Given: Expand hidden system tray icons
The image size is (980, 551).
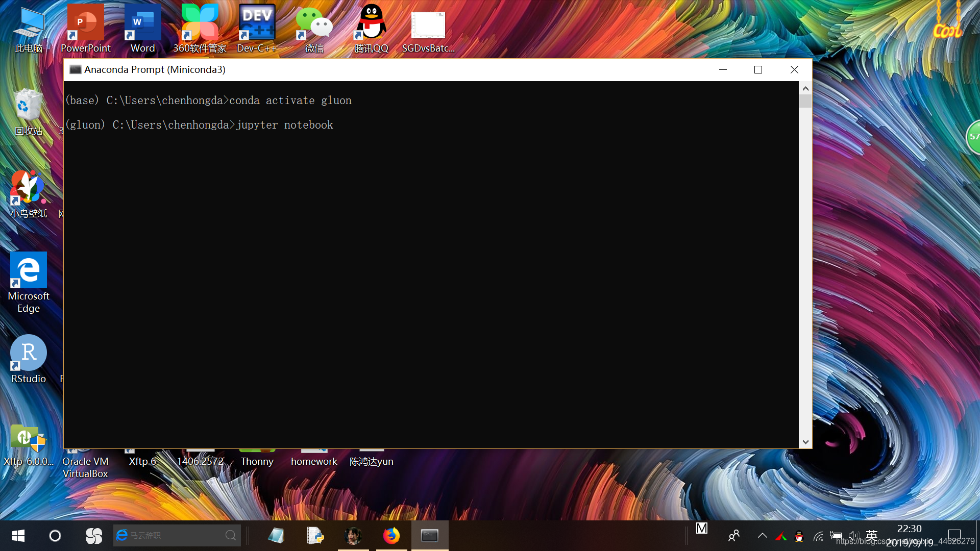Looking at the screenshot, I should pyautogui.click(x=763, y=536).
